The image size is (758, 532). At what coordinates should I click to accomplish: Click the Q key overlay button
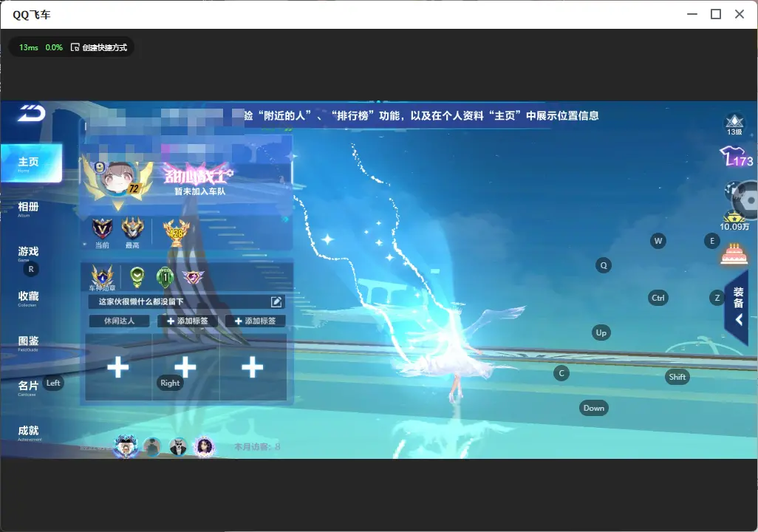[604, 265]
